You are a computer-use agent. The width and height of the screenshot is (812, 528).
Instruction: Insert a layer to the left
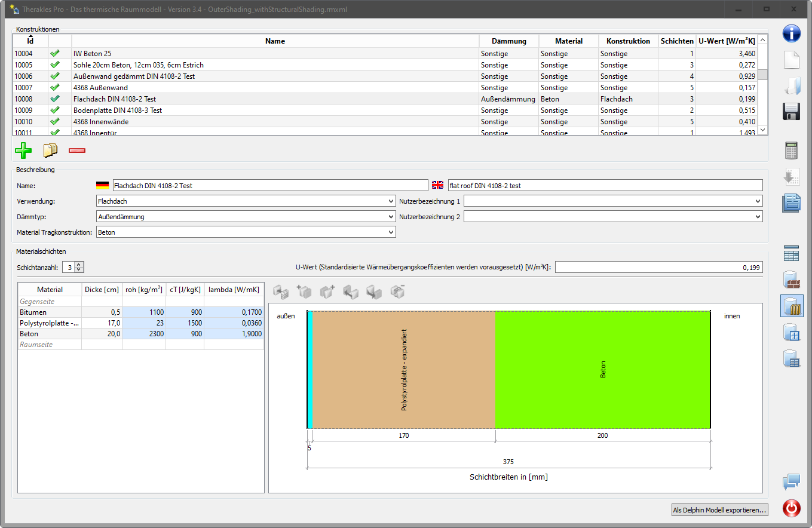[x=305, y=292]
